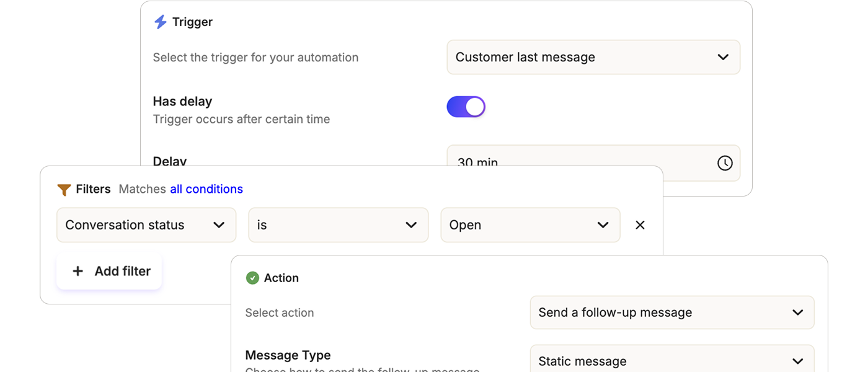
Task: Remove the Conversation status filter with X
Action: [x=640, y=225]
